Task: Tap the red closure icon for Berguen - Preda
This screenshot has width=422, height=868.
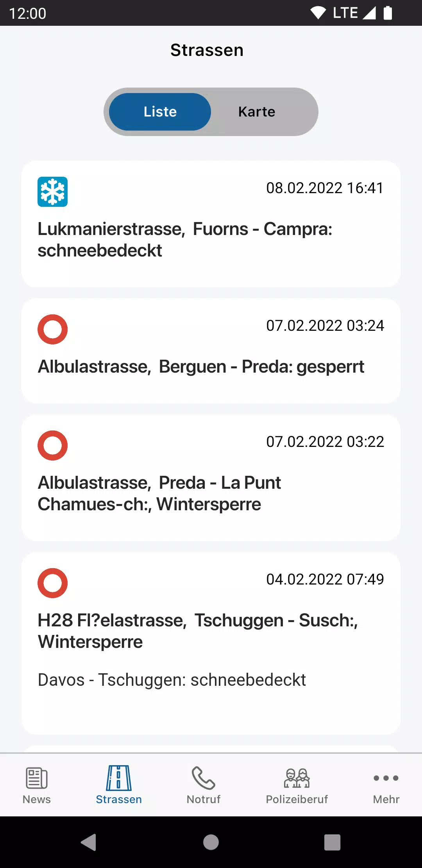Action: click(52, 329)
